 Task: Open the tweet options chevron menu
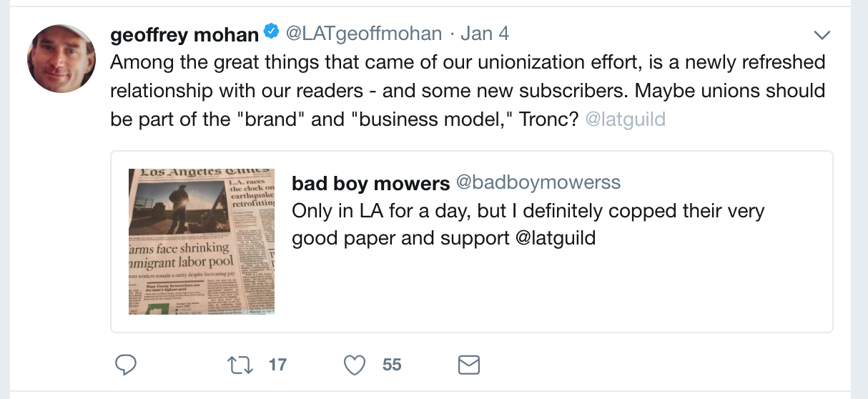pyautogui.click(x=822, y=35)
